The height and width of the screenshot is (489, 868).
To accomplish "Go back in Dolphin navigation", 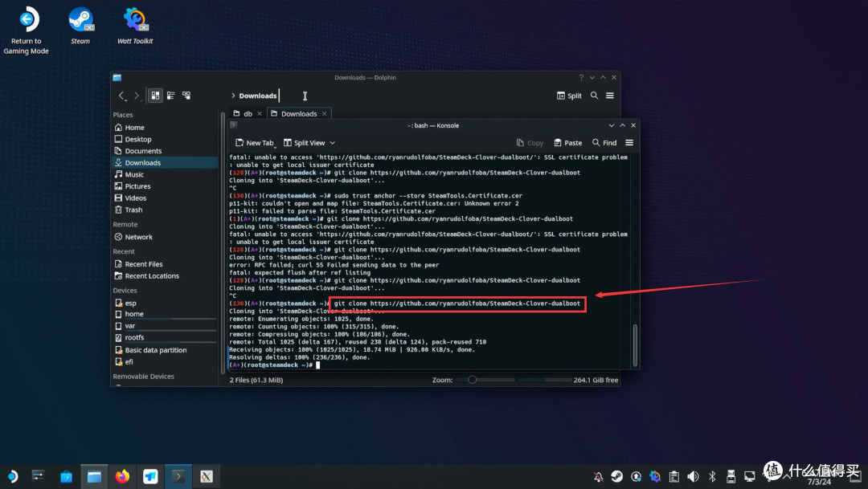I will [x=122, y=96].
